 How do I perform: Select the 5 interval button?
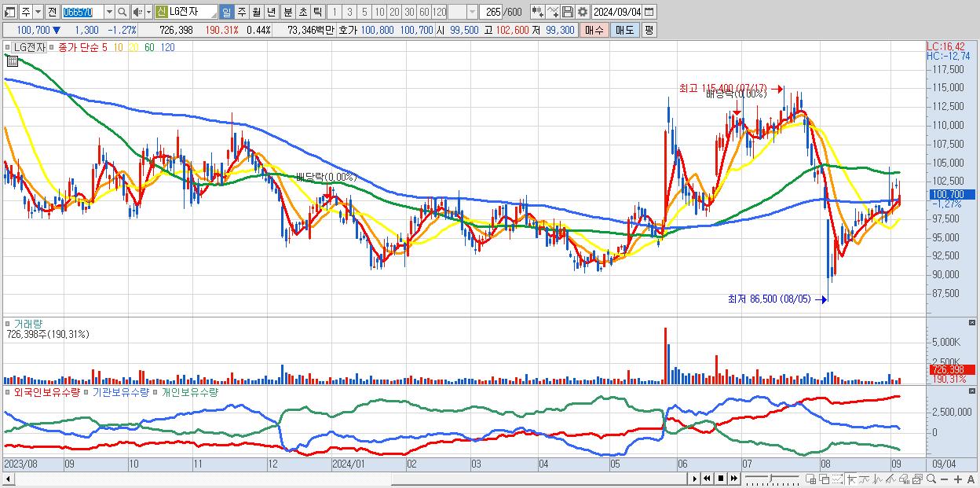point(364,12)
